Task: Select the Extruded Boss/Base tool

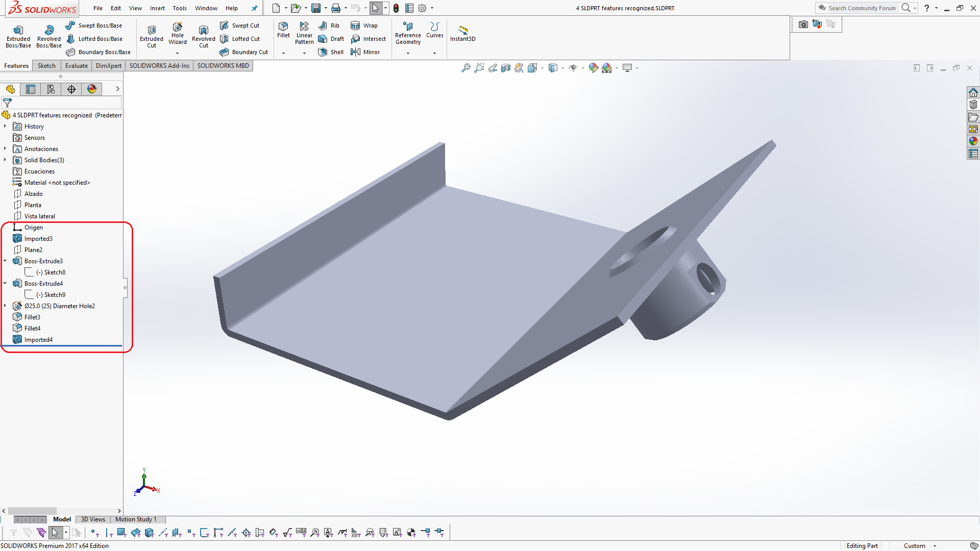Action: [x=18, y=36]
